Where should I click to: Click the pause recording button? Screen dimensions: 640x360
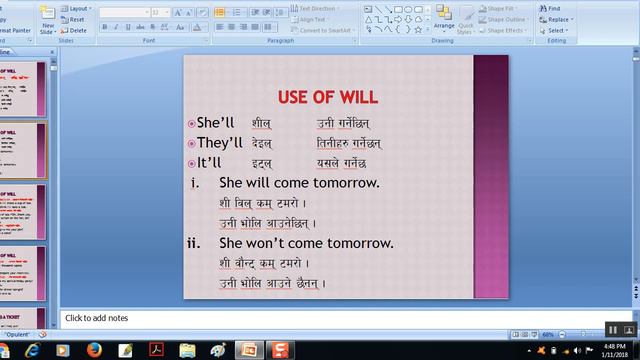[613, 330]
